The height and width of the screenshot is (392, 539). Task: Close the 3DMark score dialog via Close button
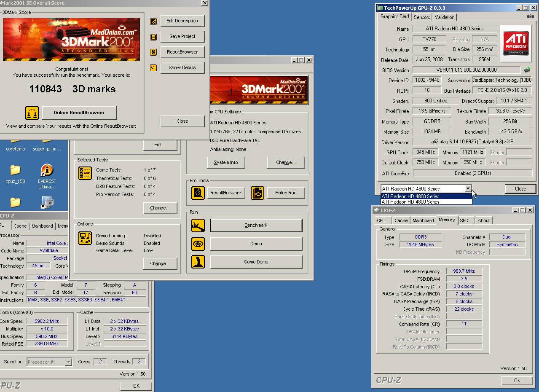tap(182, 121)
